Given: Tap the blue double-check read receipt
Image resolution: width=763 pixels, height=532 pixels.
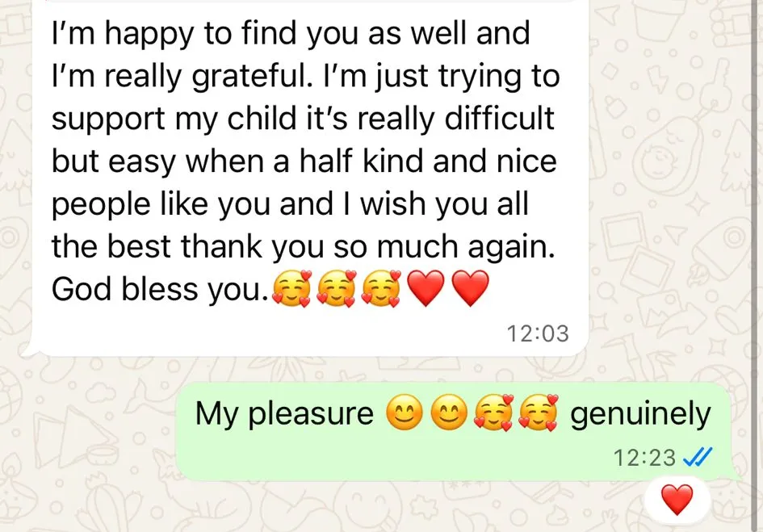Looking at the screenshot, I should click(698, 457).
